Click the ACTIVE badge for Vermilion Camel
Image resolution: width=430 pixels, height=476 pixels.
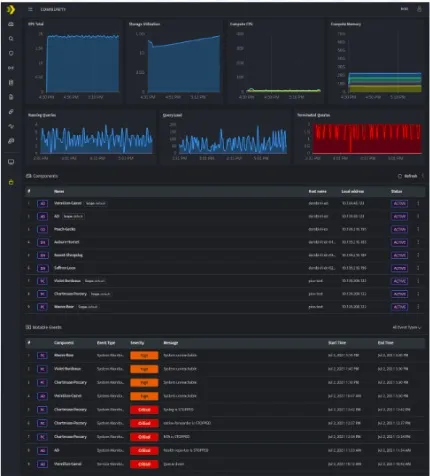tap(399, 203)
